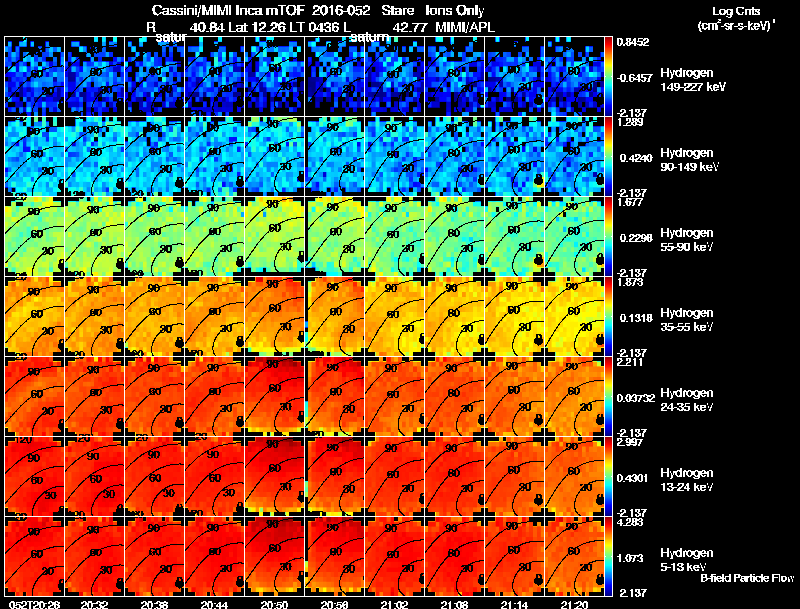
Task: Click the 20:50 time label
Action: point(274,604)
